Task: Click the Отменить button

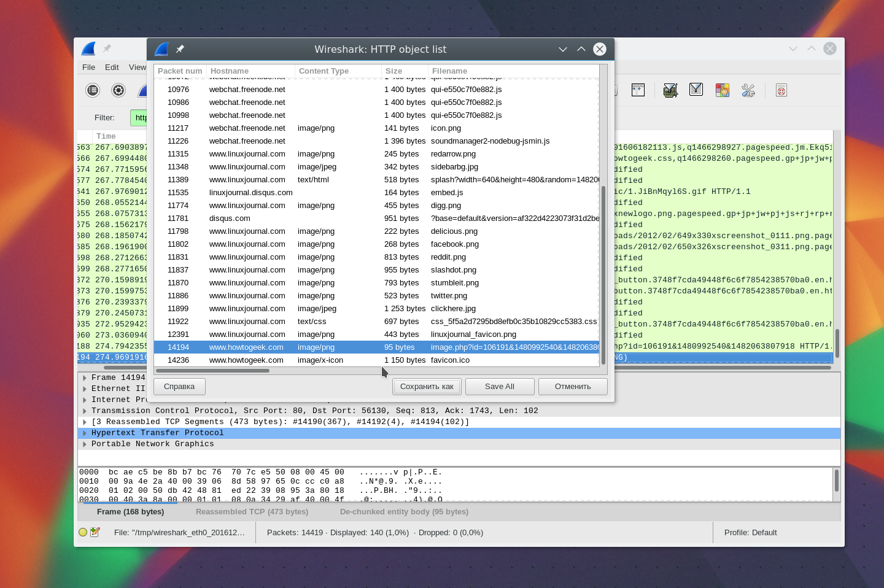Action: (572, 387)
